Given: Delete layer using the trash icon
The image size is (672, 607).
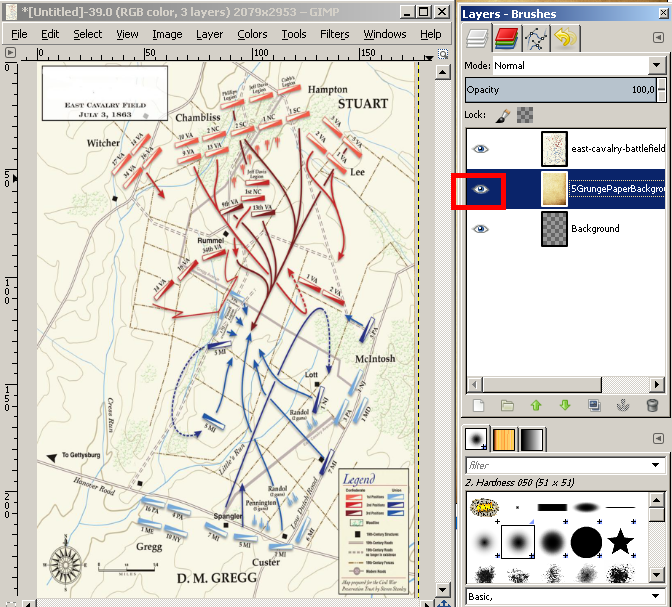Looking at the screenshot, I should point(652,406).
